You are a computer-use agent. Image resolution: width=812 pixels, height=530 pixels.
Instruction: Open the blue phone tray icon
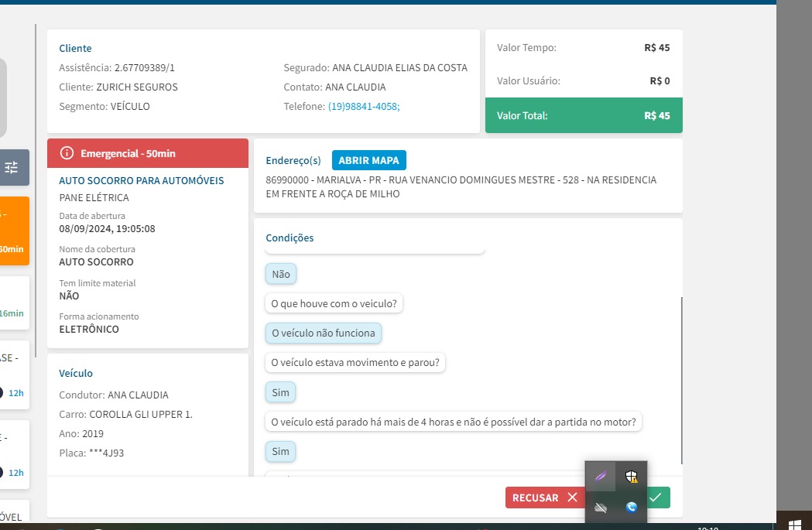coord(632,508)
